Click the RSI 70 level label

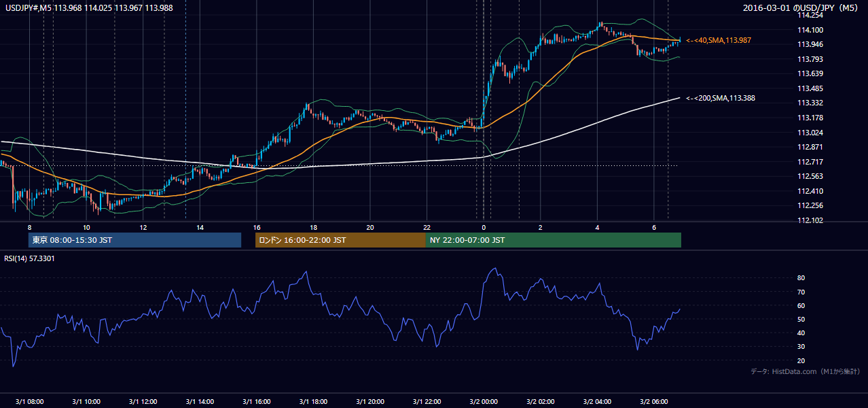801,292
